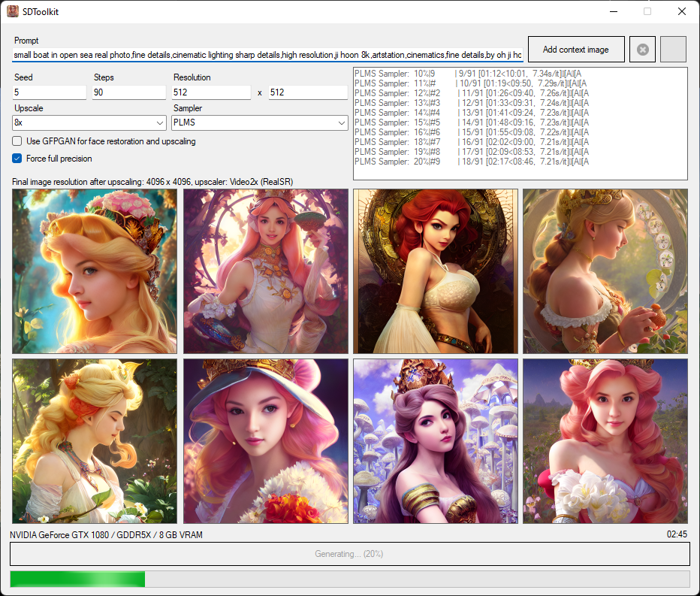Click the log line showing 18/91

472,162
